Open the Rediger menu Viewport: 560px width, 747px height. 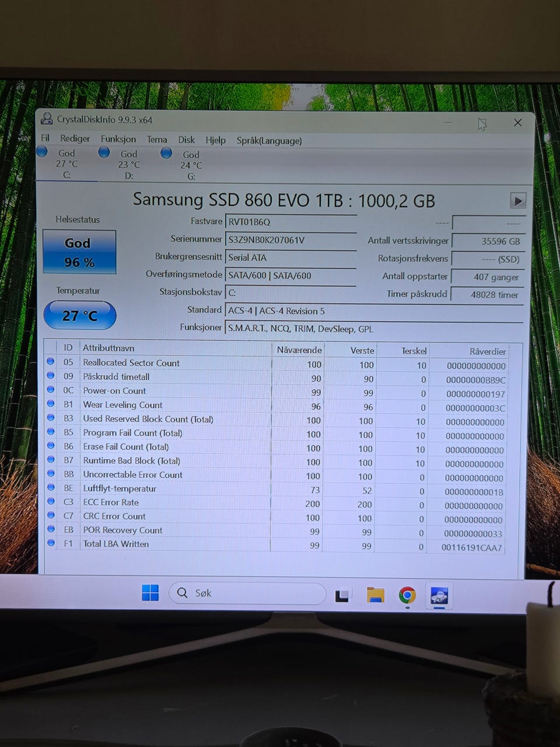[x=75, y=139]
